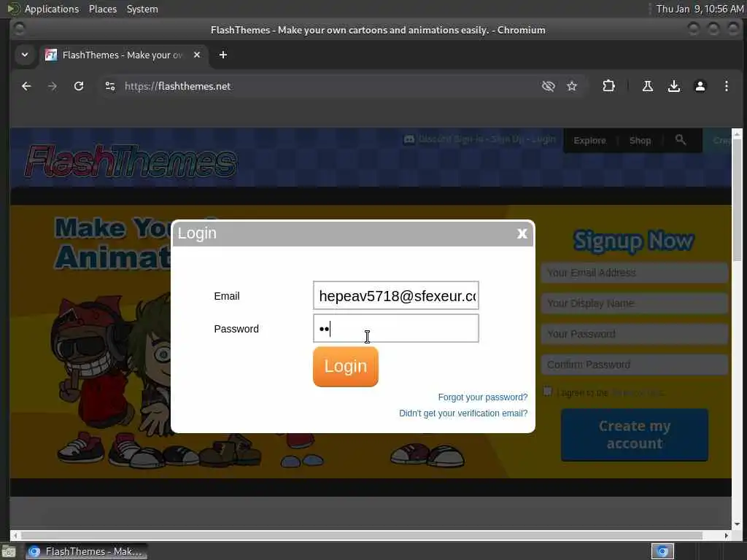Click the Email input field
The width and height of the screenshot is (747, 560).
point(396,296)
